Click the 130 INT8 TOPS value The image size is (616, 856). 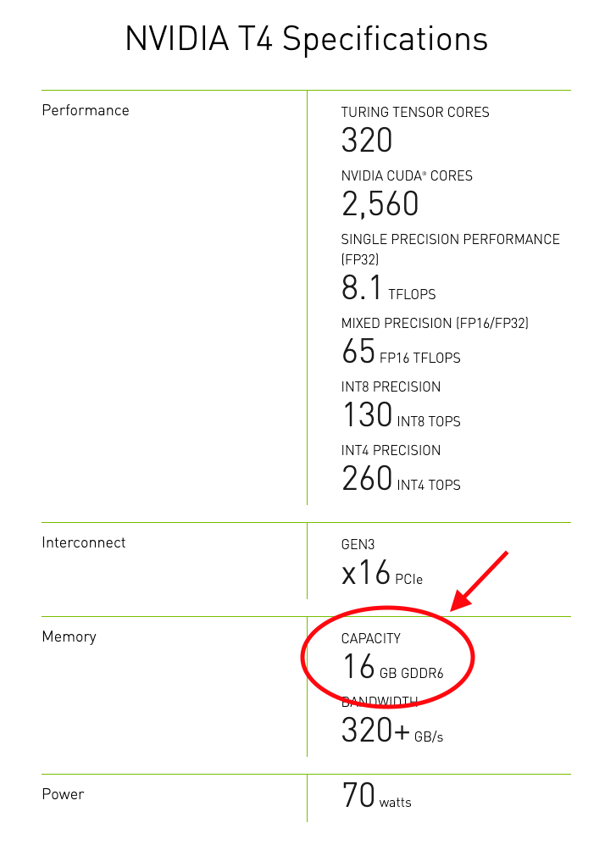[x=401, y=415]
